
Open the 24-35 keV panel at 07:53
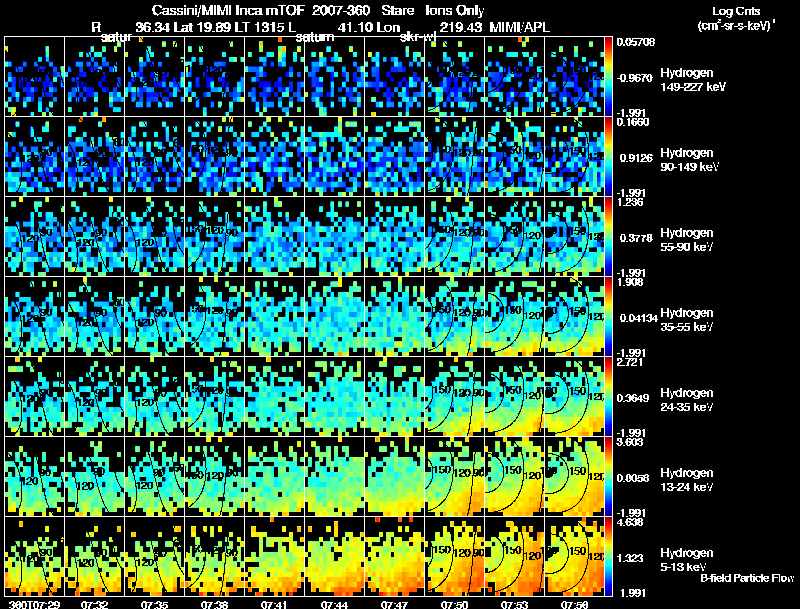click(x=514, y=396)
